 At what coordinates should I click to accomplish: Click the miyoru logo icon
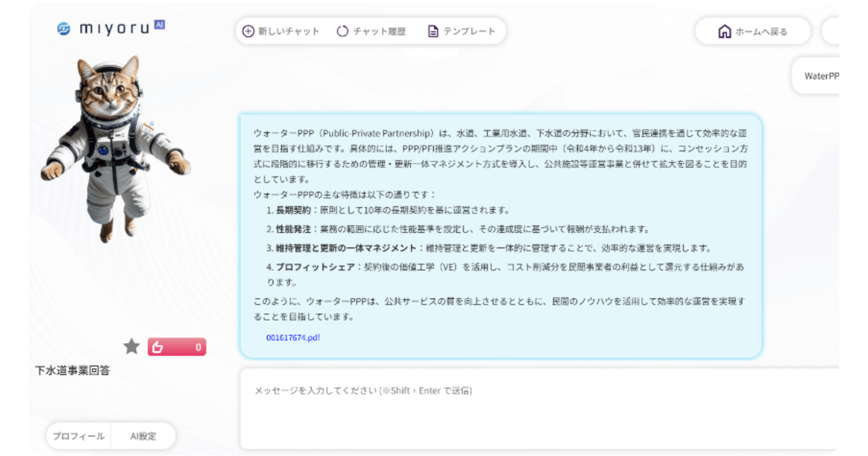pyautogui.click(x=62, y=27)
